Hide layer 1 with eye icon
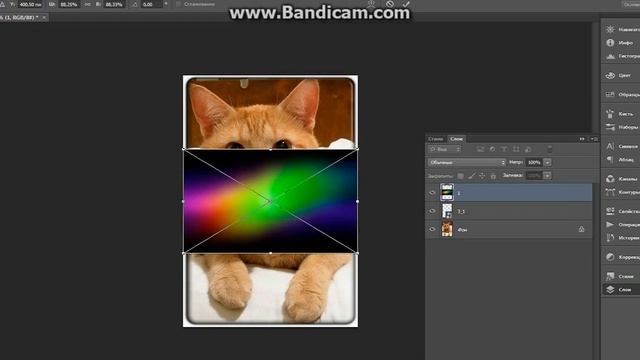The height and width of the screenshot is (360, 640). 432,193
